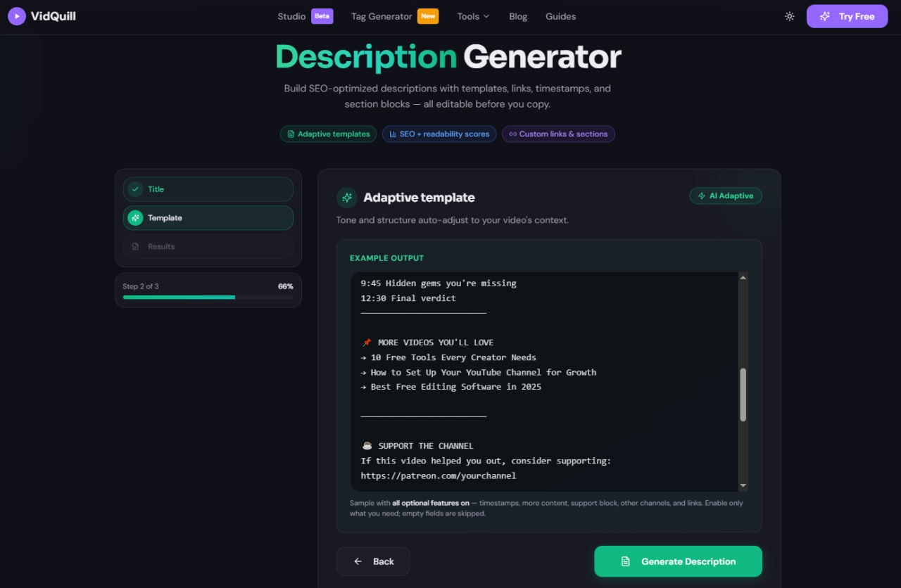Click the sparkle icon in Try Free button

point(825,16)
